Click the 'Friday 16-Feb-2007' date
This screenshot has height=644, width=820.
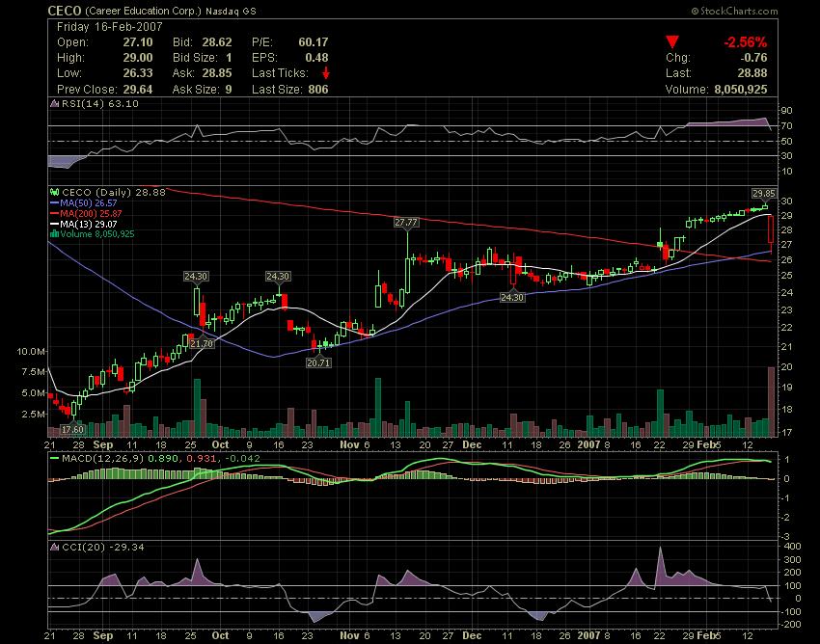(x=110, y=27)
